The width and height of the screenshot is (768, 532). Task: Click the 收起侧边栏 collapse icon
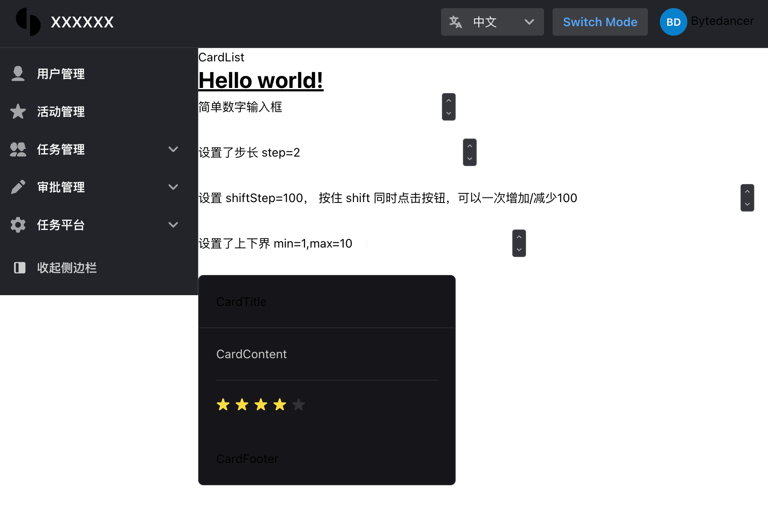tap(19, 267)
